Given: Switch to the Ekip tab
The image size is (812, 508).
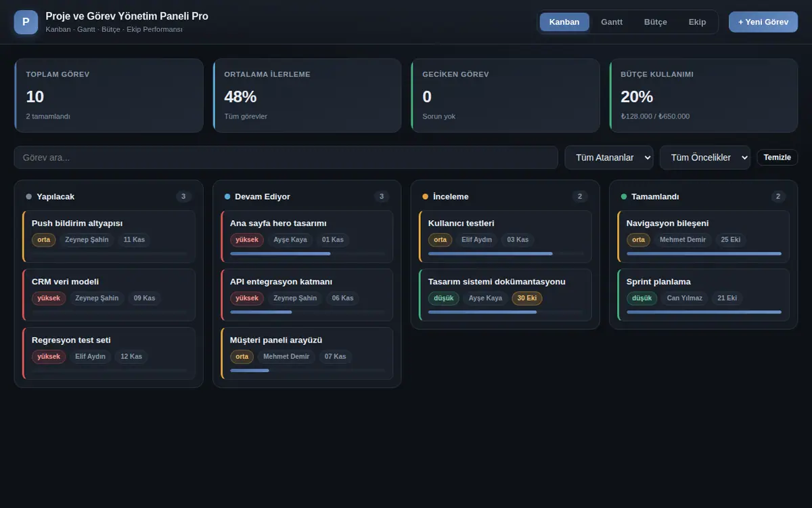Looking at the screenshot, I should click(697, 22).
